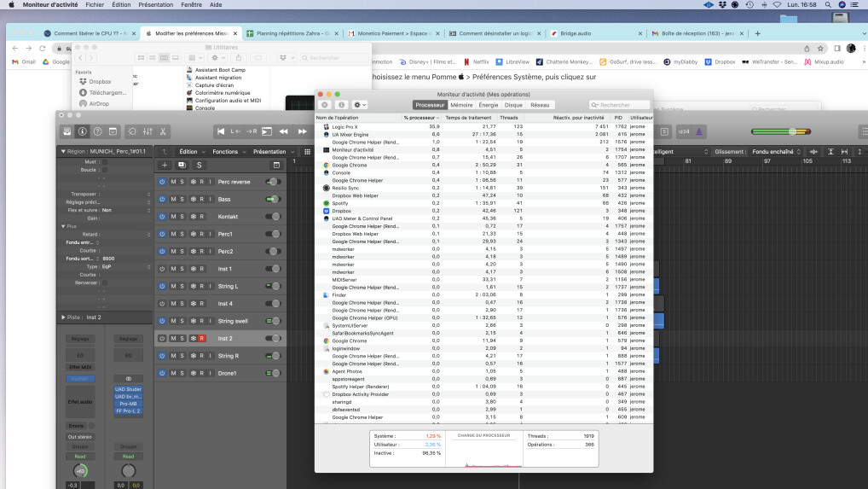Open the Logic Mixer faders icon
Image resolution: width=868 pixels, height=489 pixels.
(148, 131)
